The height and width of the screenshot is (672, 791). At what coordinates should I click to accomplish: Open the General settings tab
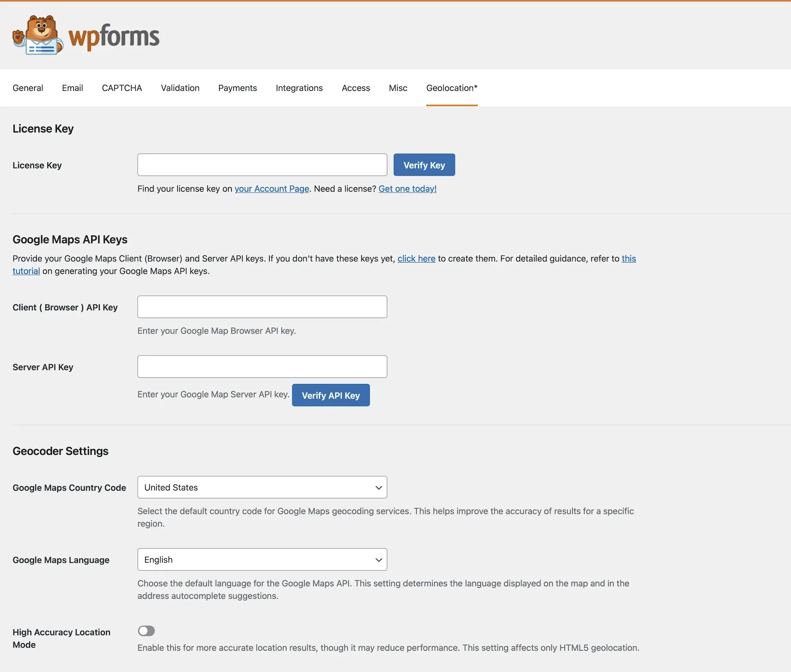tap(28, 88)
